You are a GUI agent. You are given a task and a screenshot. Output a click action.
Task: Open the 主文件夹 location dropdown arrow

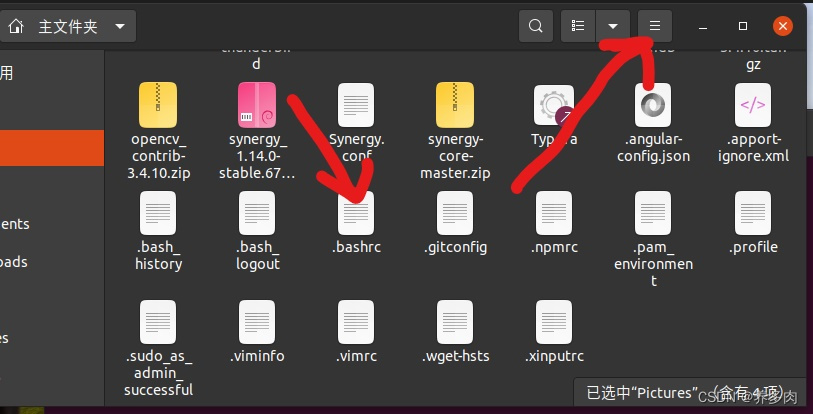120,26
